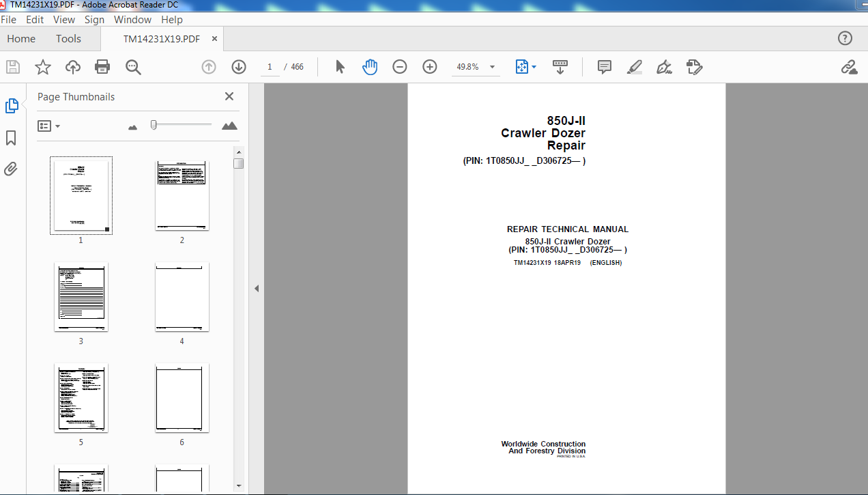Click the upload to cloud icon

coord(73,67)
